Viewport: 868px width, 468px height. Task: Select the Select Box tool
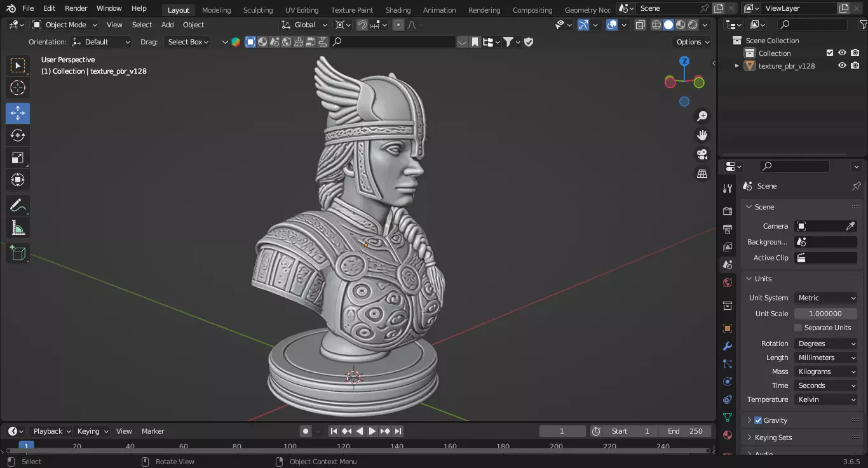[x=18, y=65]
